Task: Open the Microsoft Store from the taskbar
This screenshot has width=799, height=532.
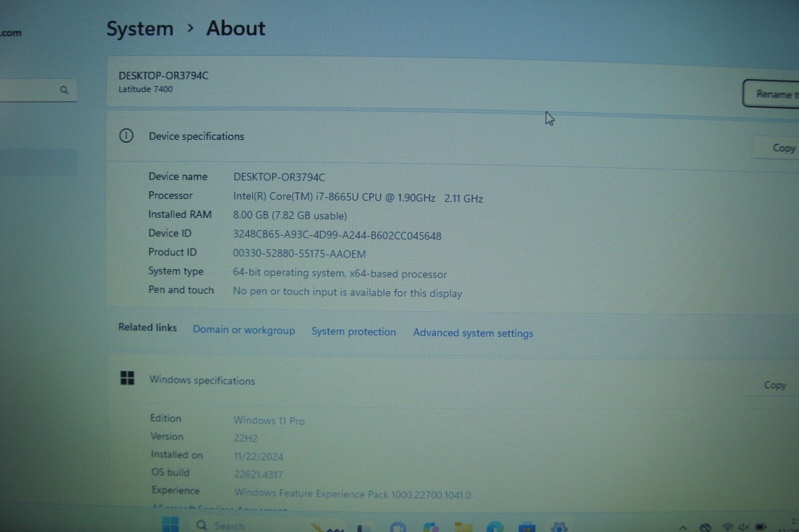Action: [526, 525]
